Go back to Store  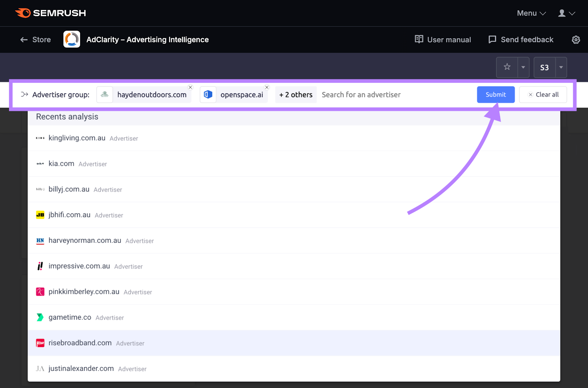point(36,40)
